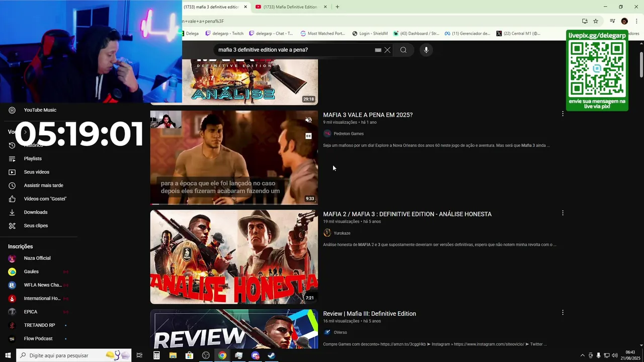Screen dimensions: 644x362
Task: Click the Yurokaze channel avatar
Action: (327, 233)
